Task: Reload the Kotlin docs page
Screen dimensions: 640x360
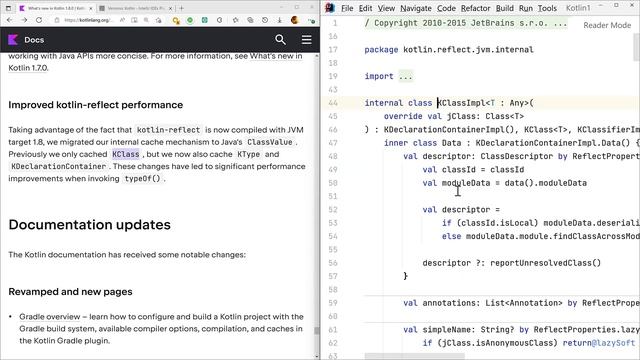Action: click(39, 20)
